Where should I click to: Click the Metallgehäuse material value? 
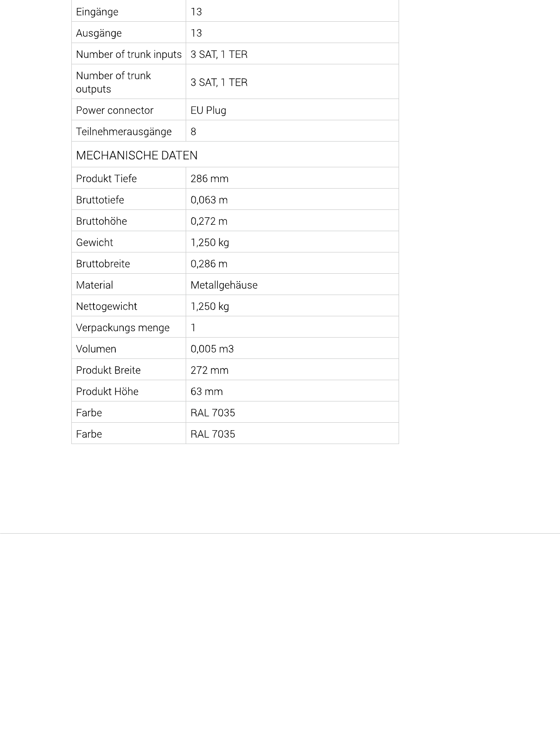click(224, 285)
